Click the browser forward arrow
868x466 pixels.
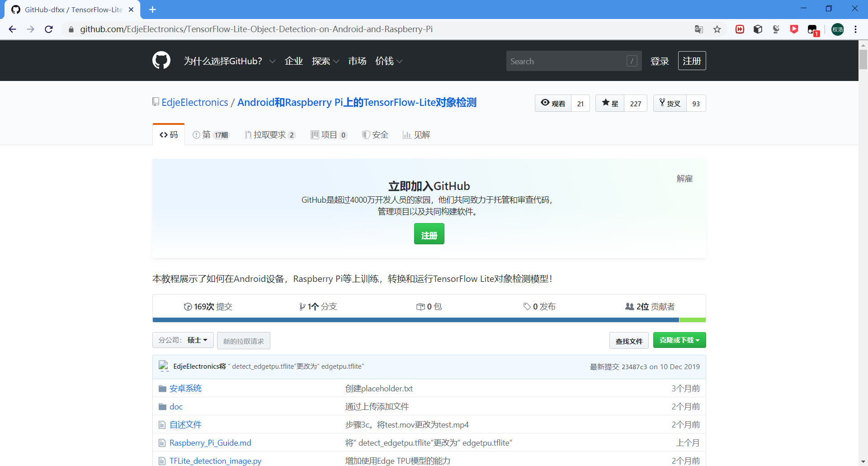[x=30, y=29]
